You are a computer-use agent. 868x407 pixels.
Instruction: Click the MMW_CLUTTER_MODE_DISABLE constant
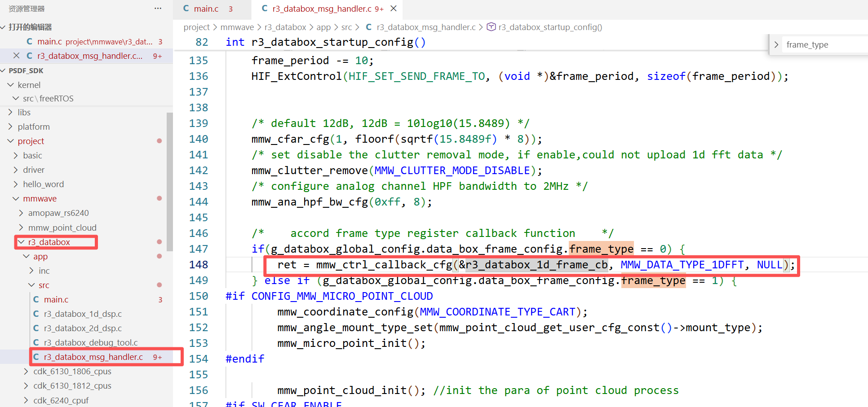coord(452,171)
